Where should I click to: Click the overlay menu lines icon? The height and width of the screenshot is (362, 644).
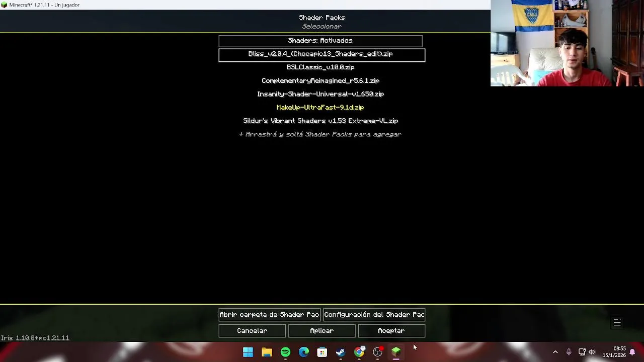coord(617,323)
